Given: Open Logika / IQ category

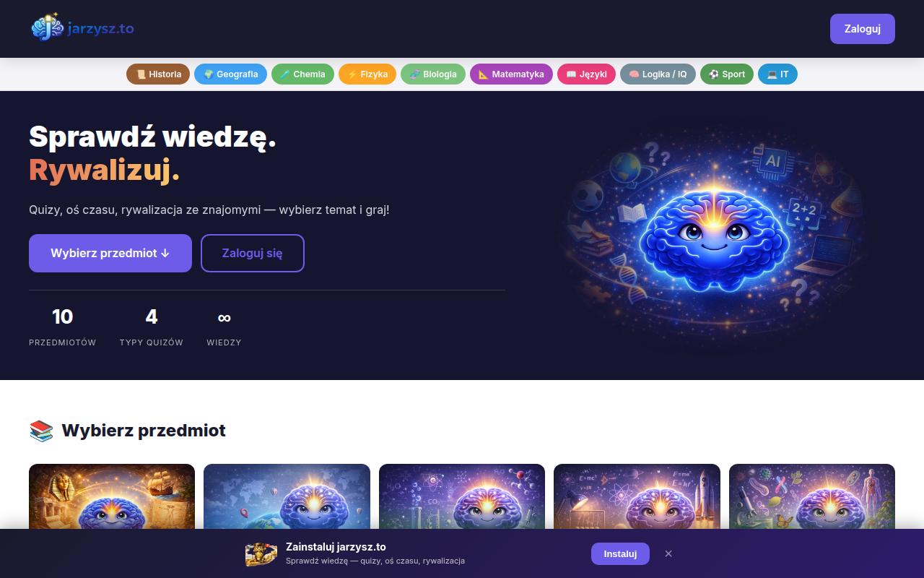Looking at the screenshot, I should 658,74.
